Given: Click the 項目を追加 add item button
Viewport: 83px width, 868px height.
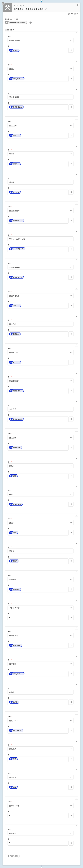Looking at the screenshot, I should (x=12, y=856).
